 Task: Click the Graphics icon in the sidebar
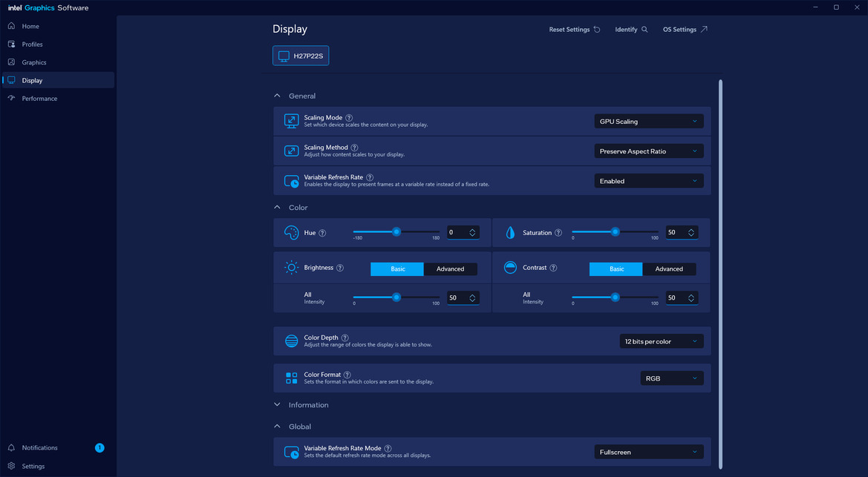(x=12, y=62)
